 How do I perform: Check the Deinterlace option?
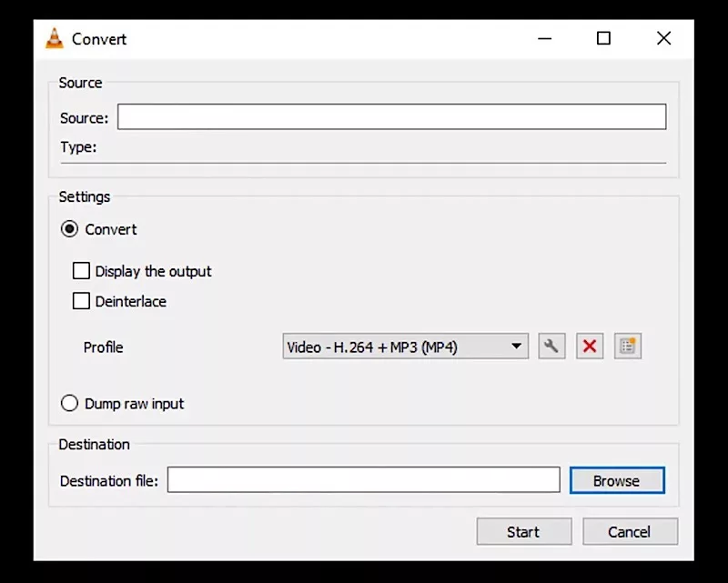(x=82, y=301)
